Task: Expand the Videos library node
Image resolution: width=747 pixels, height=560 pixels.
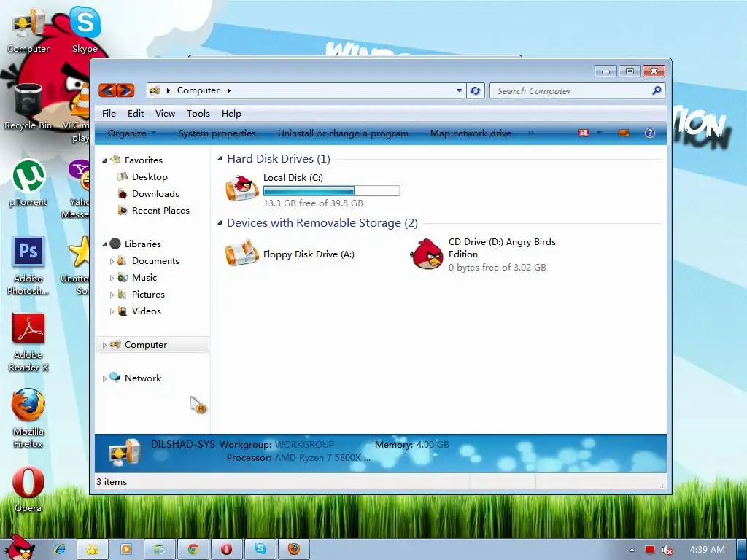Action: (x=112, y=311)
